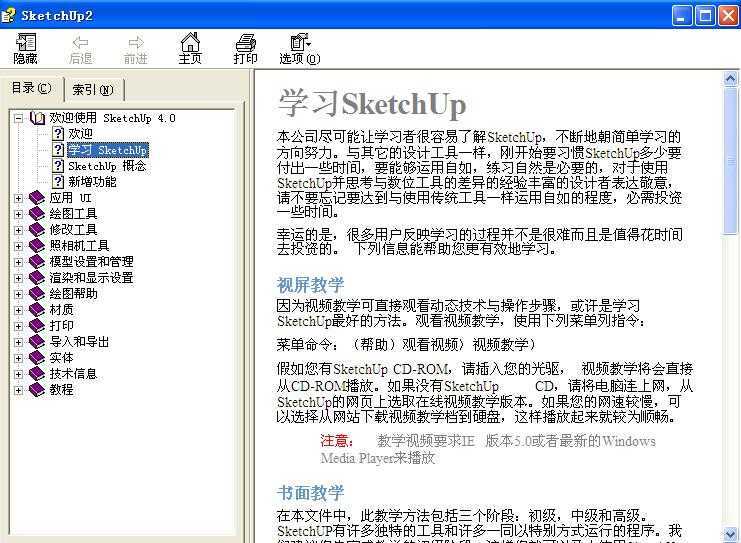The width and height of the screenshot is (741, 543).
Task: Expand the 应用 UI book node
Action: point(18,198)
